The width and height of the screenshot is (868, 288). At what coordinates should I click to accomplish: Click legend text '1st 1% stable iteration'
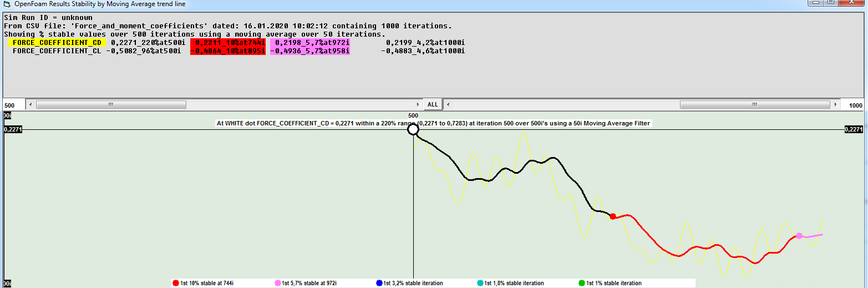coord(614,283)
